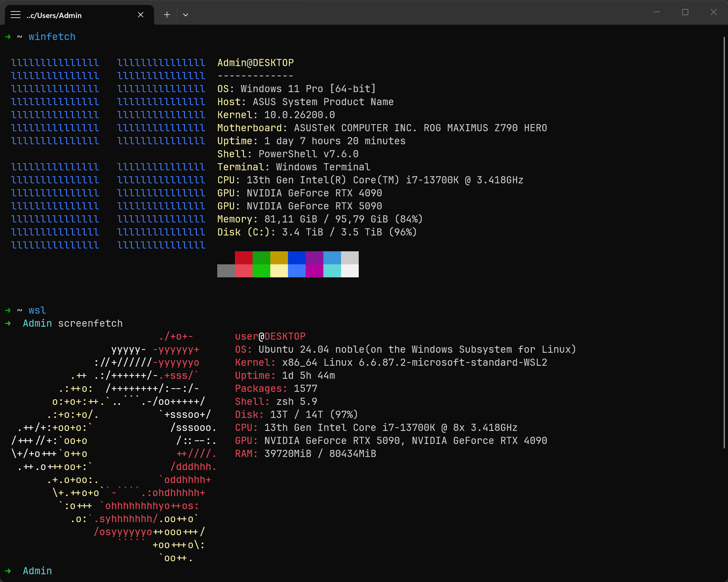
Task: Click the dark gray color block
Action: [x=226, y=271]
